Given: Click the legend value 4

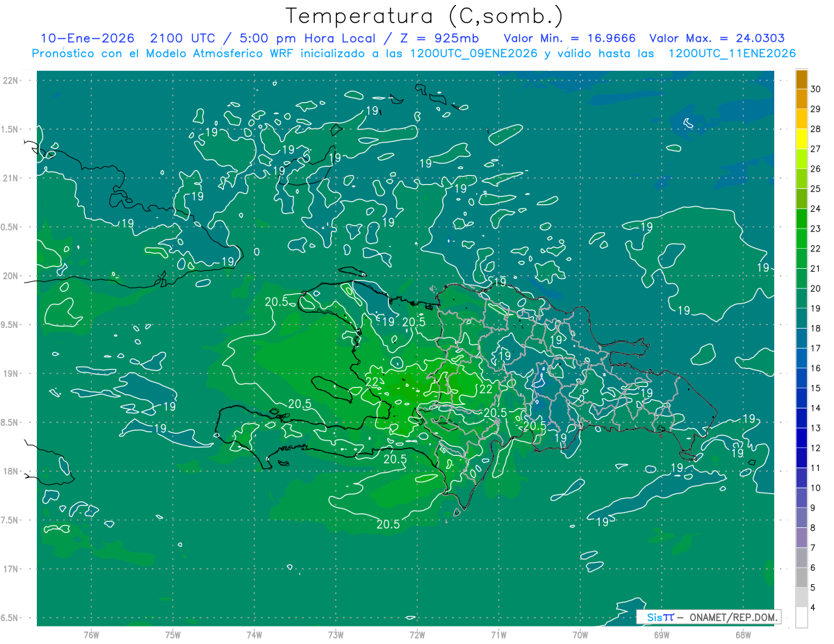Looking at the screenshot, I should [x=813, y=608].
